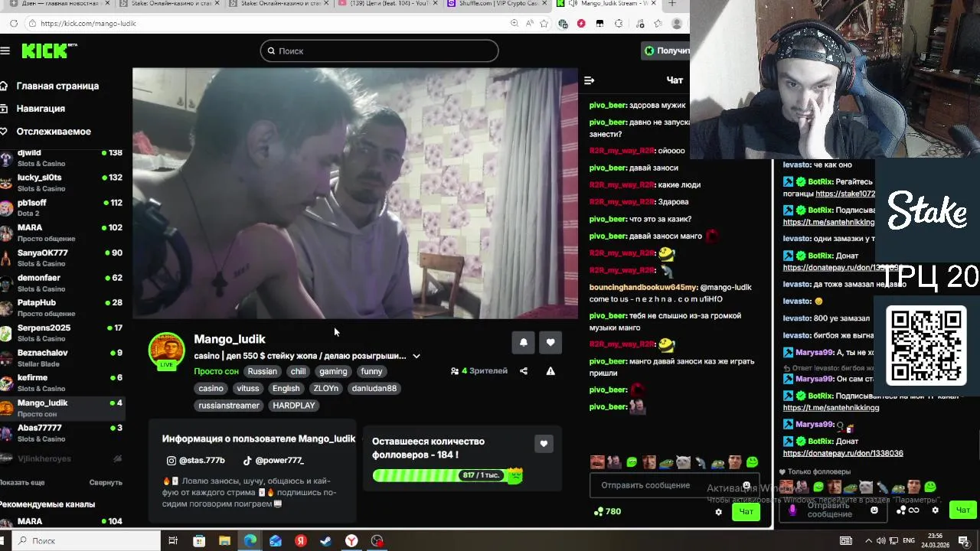Image resolution: width=980 pixels, height=551 pixels.
Task: Click Получить button in Kick header
Action: (666, 51)
